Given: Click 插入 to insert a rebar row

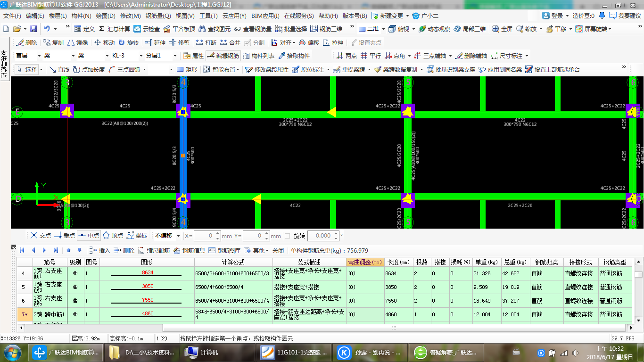Looking at the screenshot, I should click(99, 250).
